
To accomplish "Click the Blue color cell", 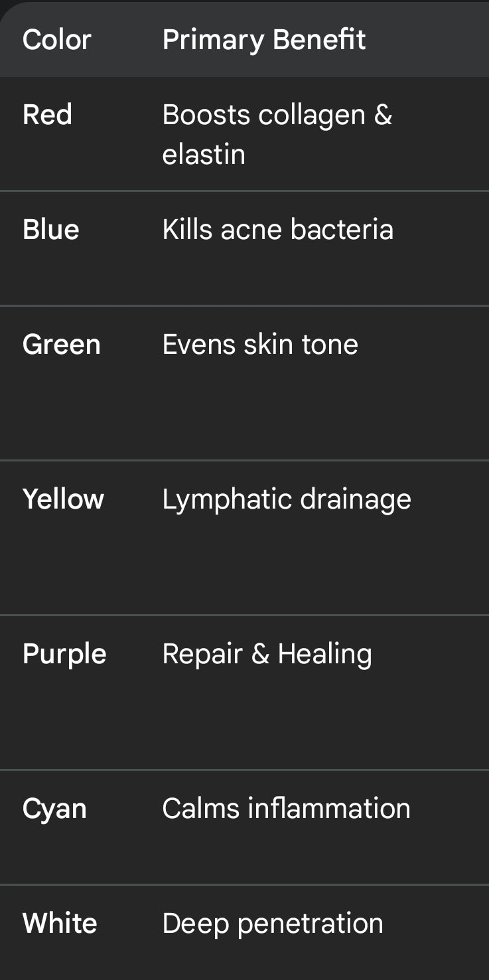I will click(x=51, y=230).
